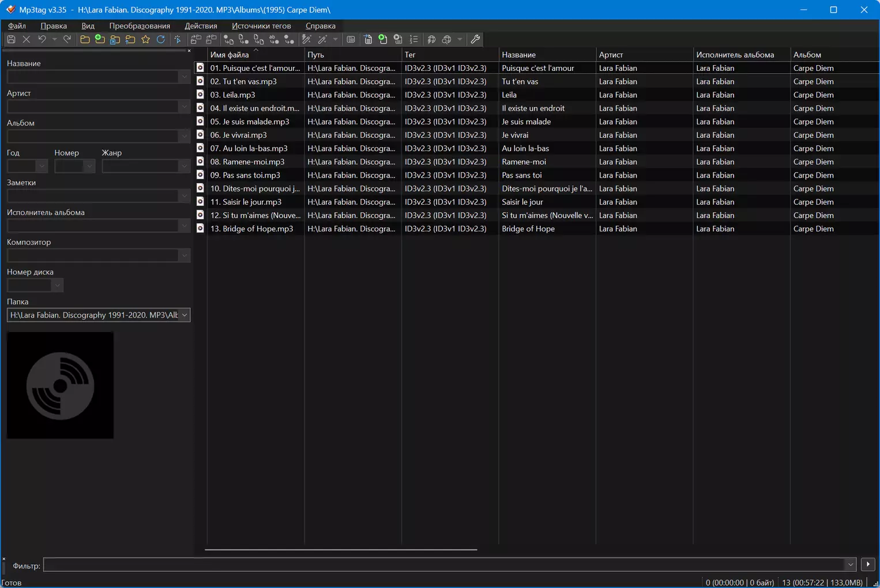Expand the Жанр field dropdown

pyautogui.click(x=184, y=166)
